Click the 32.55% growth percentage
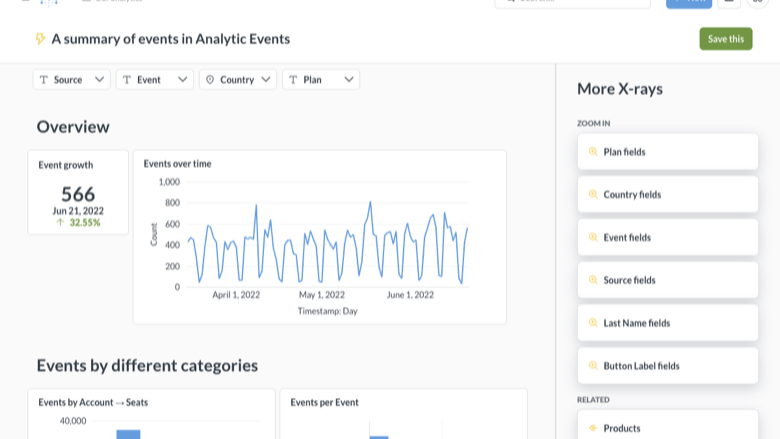 click(85, 222)
